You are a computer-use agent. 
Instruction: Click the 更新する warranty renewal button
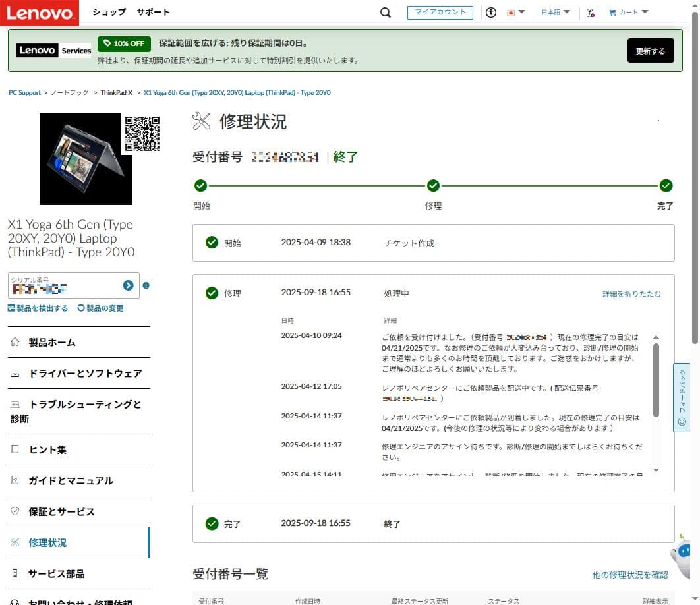point(650,50)
